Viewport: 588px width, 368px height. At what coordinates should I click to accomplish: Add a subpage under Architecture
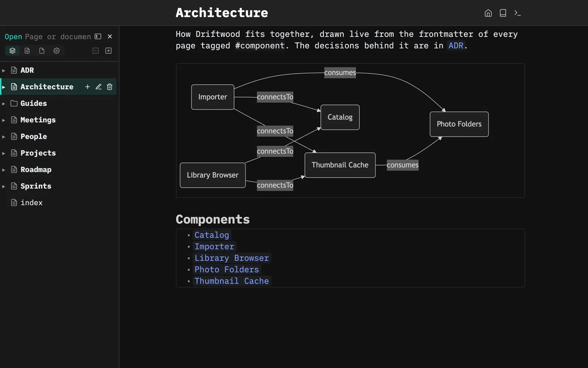(x=87, y=87)
